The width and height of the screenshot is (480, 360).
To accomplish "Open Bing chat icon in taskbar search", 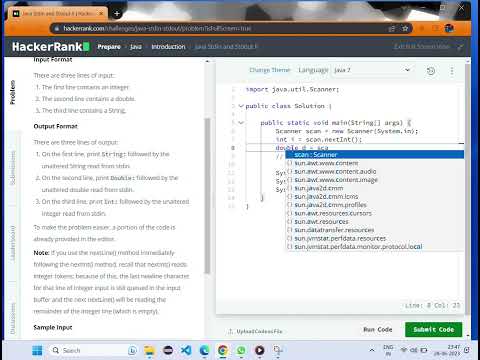I will (132, 350).
